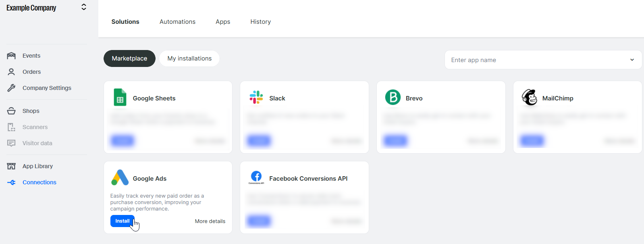Viewport: 644px width, 244px height.
Task: Click the Events sidebar icon
Action: click(11, 56)
